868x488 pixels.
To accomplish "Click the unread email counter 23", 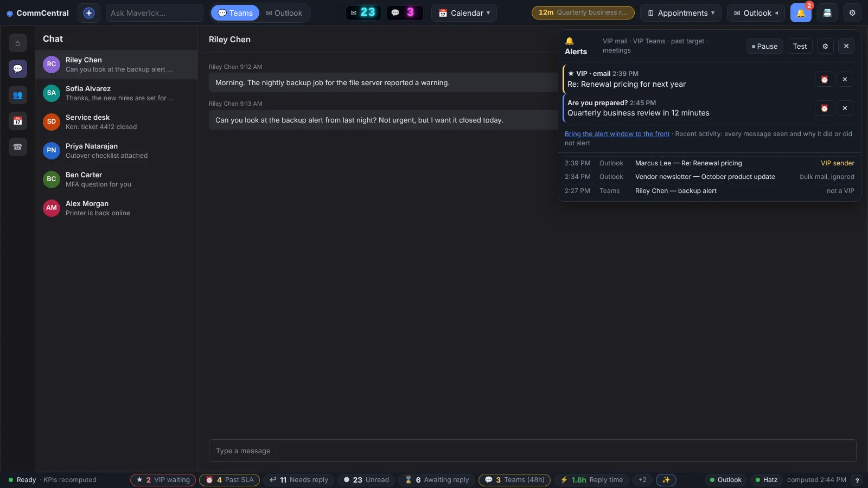I will pyautogui.click(x=363, y=12).
